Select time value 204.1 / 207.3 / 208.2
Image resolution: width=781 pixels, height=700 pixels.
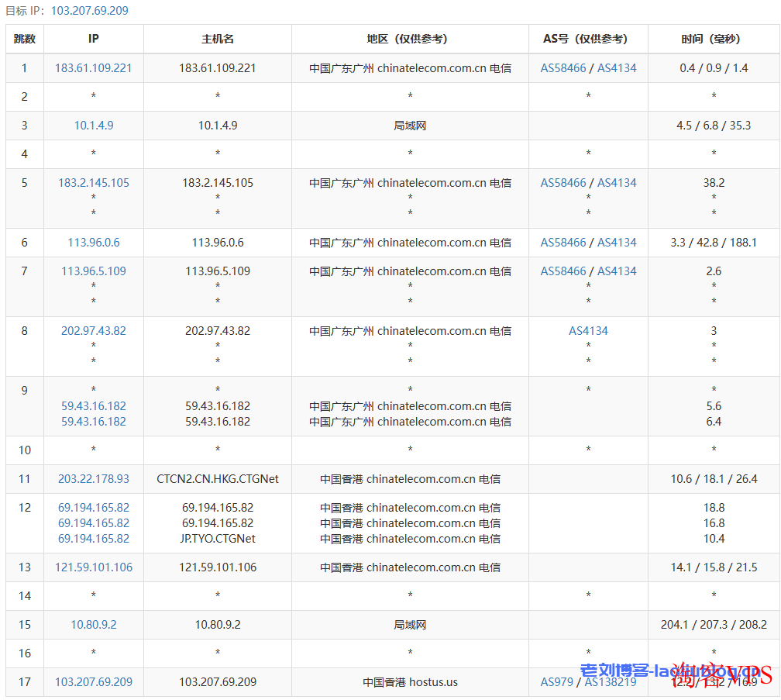tap(714, 625)
